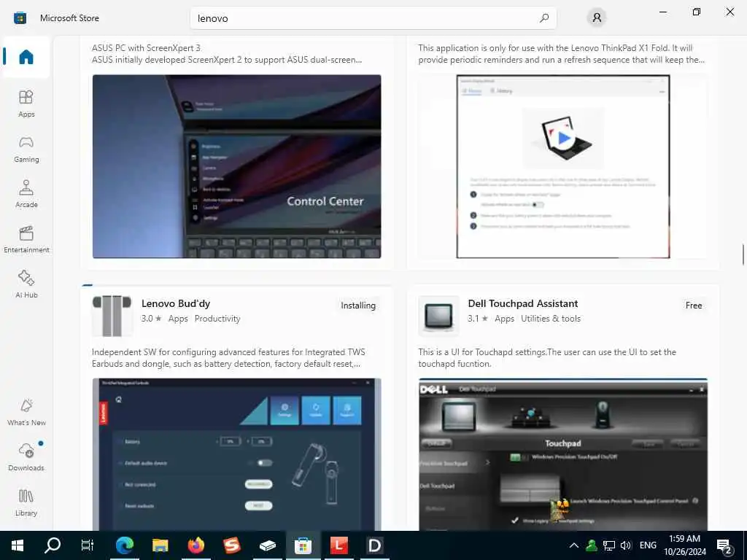This screenshot has width=747, height=560.
Task: Open the ThinkPad X1 Fold app screenshot
Action: [563, 166]
